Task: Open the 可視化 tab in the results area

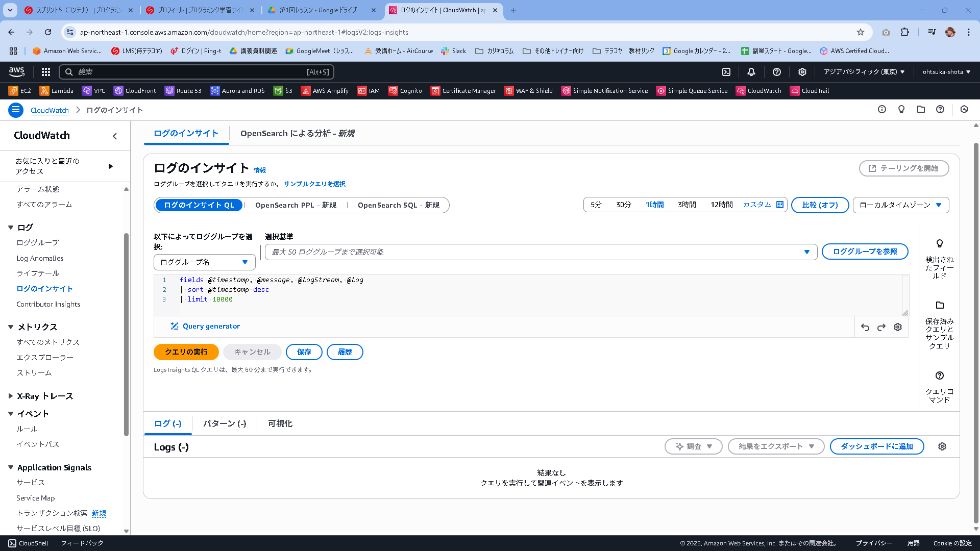Action: click(280, 423)
